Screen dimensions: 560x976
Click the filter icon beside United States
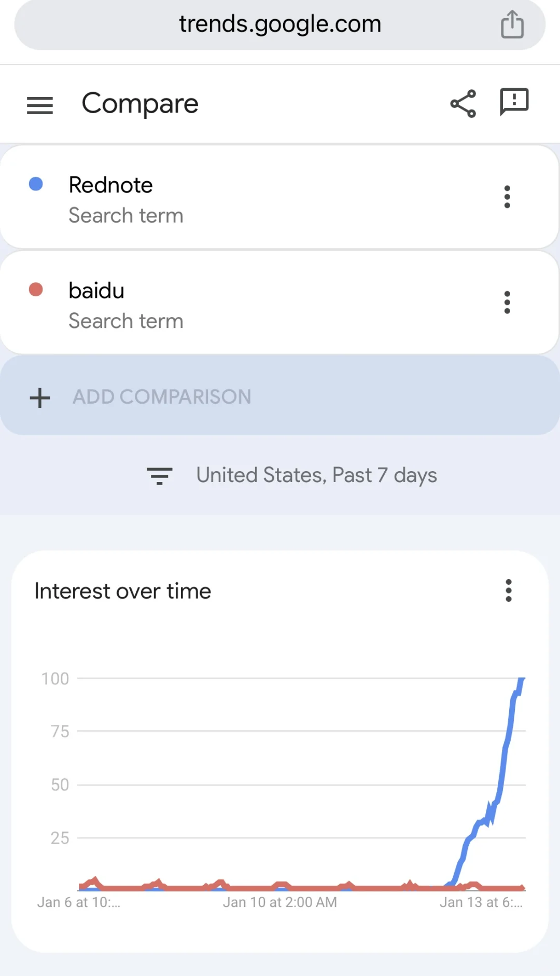tap(159, 476)
